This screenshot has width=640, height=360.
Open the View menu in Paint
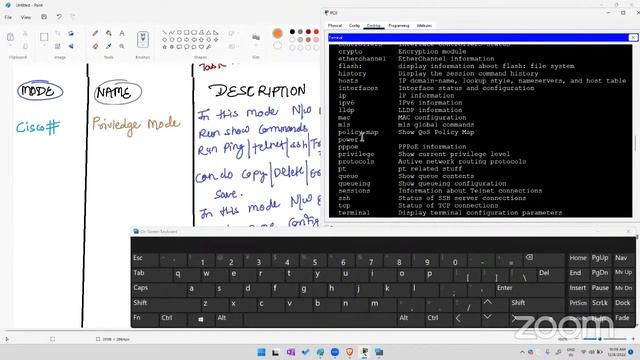26,17
